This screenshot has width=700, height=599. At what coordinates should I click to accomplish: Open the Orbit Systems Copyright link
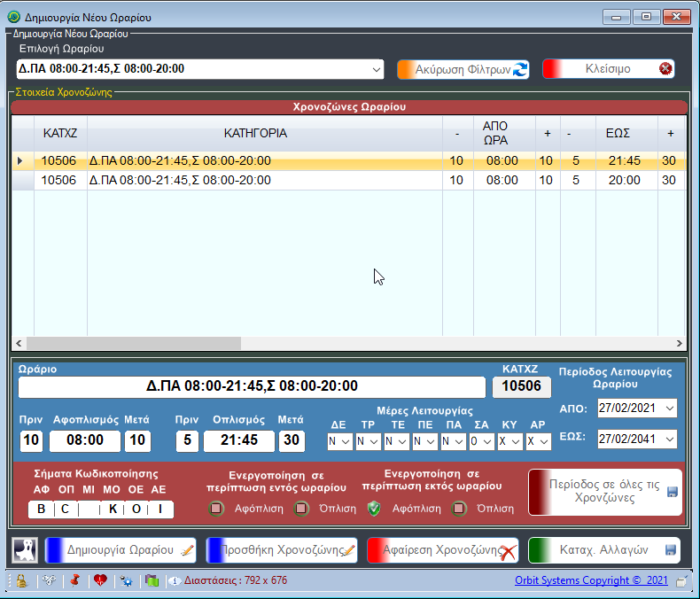pyautogui.click(x=593, y=581)
